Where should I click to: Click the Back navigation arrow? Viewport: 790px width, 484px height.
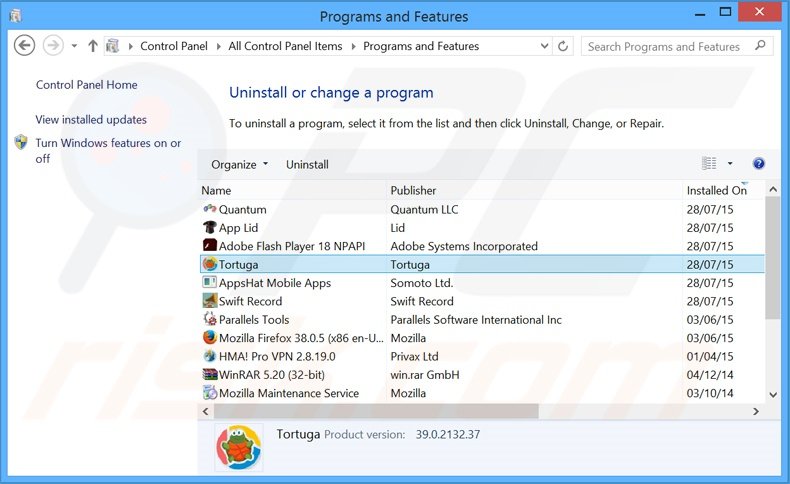[25, 46]
